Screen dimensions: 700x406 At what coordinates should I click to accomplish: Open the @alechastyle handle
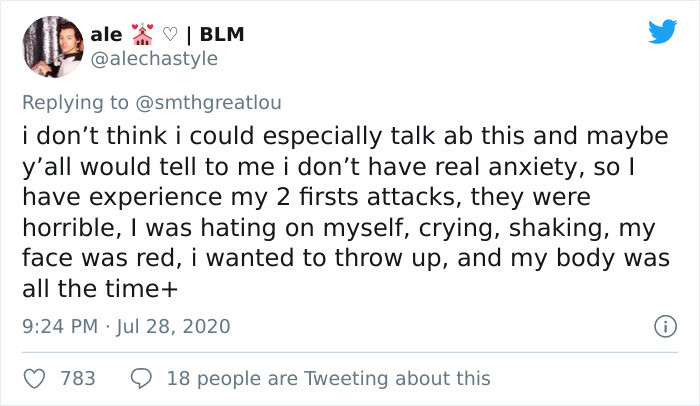[154, 59]
